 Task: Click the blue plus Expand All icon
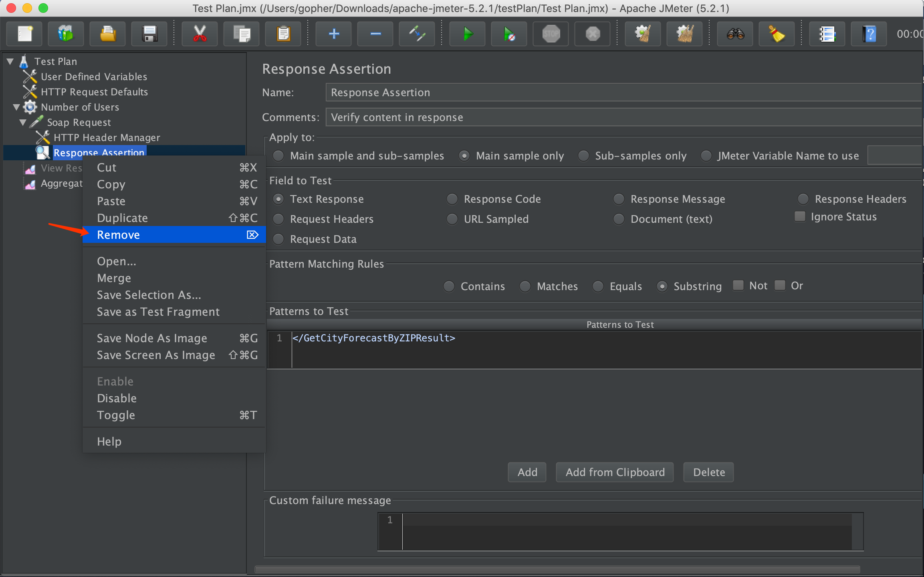click(334, 34)
